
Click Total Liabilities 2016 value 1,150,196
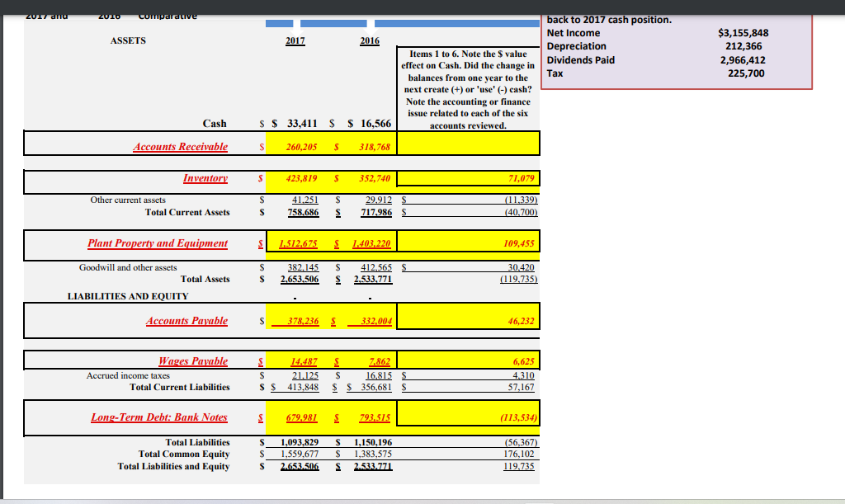pyautogui.click(x=373, y=442)
